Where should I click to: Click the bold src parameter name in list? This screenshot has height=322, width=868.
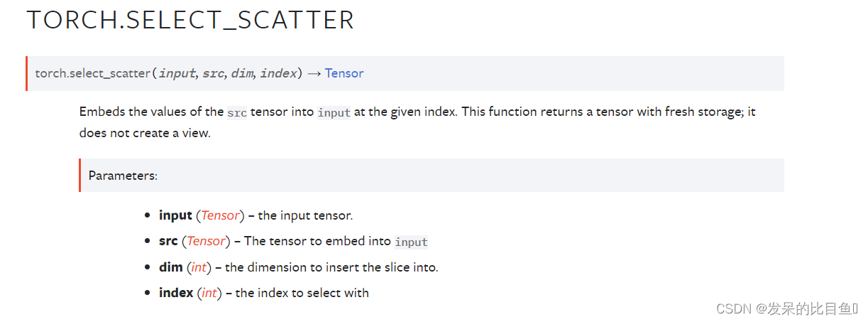pyautogui.click(x=168, y=241)
